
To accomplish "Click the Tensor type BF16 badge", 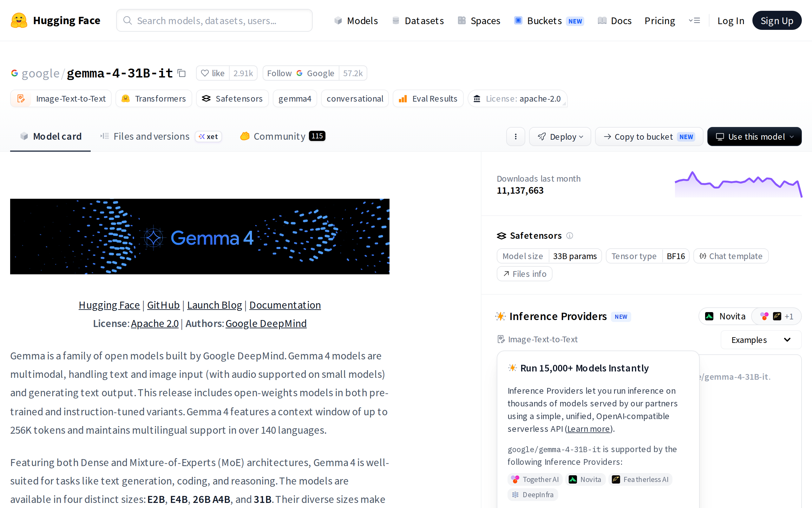I will [x=648, y=256].
